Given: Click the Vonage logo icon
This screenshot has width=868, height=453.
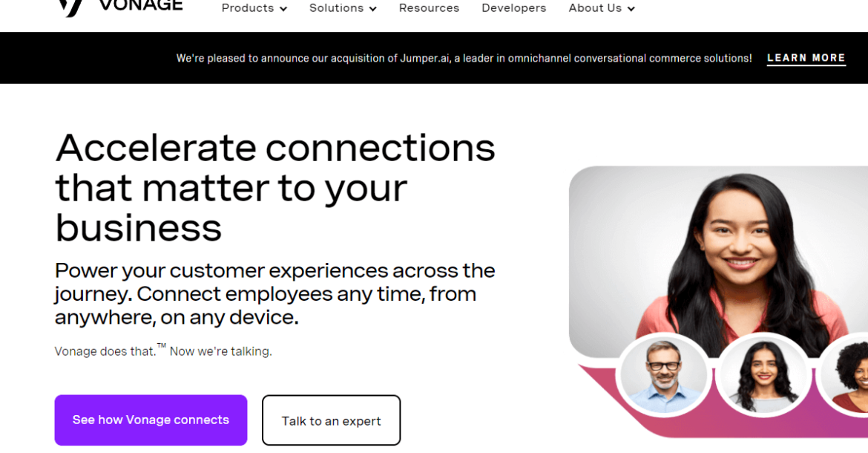Looking at the screenshot, I should coord(70,7).
